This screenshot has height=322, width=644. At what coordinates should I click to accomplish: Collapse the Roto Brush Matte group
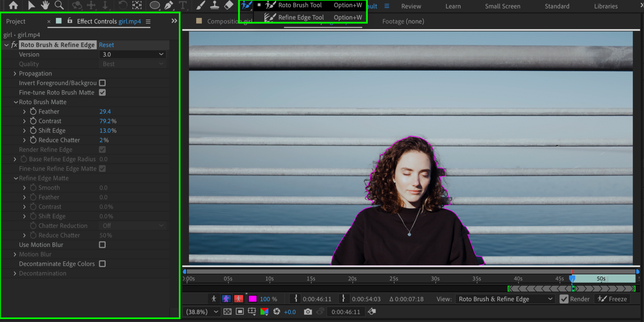pos(16,102)
